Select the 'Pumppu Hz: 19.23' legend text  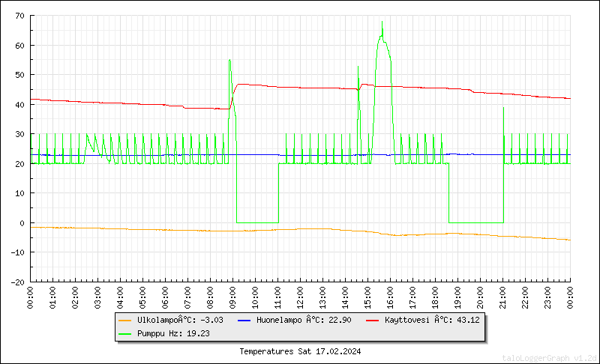pos(173,333)
